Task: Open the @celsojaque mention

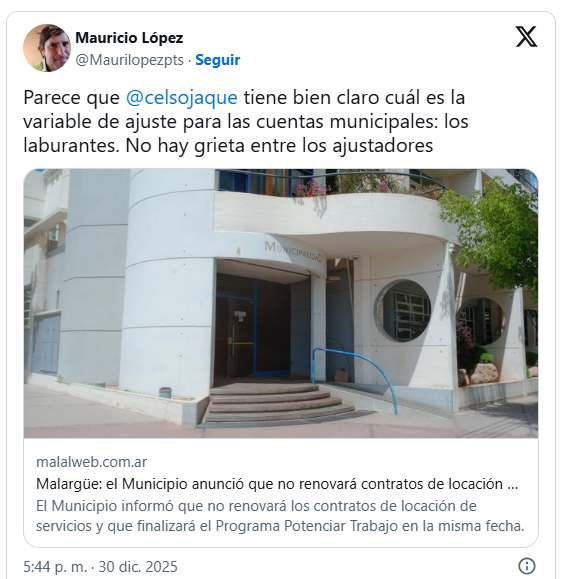Action: [x=182, y=98]
